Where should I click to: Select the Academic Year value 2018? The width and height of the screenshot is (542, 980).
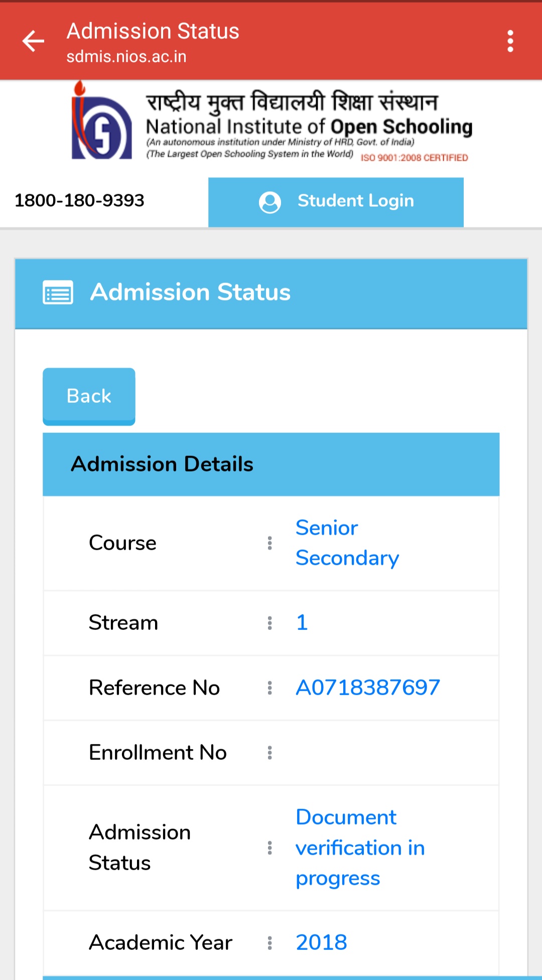click(x=321, y=943)
